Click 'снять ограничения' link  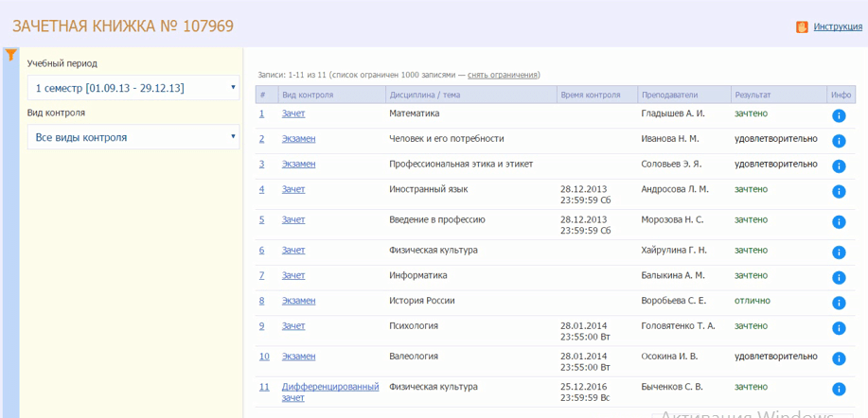pos(503,75)
